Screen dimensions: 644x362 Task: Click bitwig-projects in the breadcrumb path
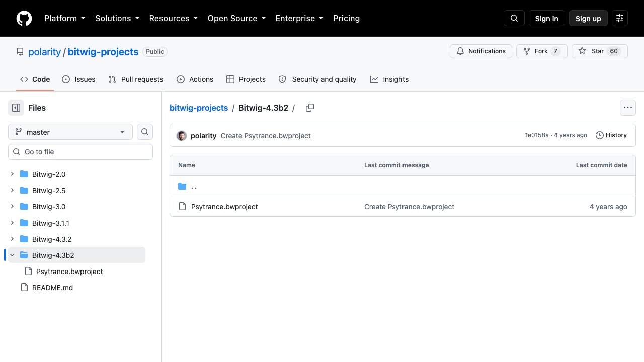tap(199, 108)
